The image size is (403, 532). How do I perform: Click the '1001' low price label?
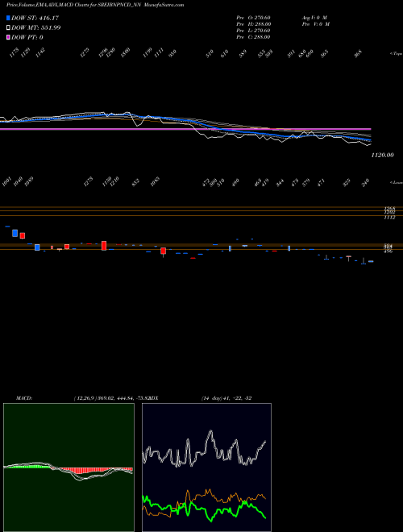coord(6,182)
